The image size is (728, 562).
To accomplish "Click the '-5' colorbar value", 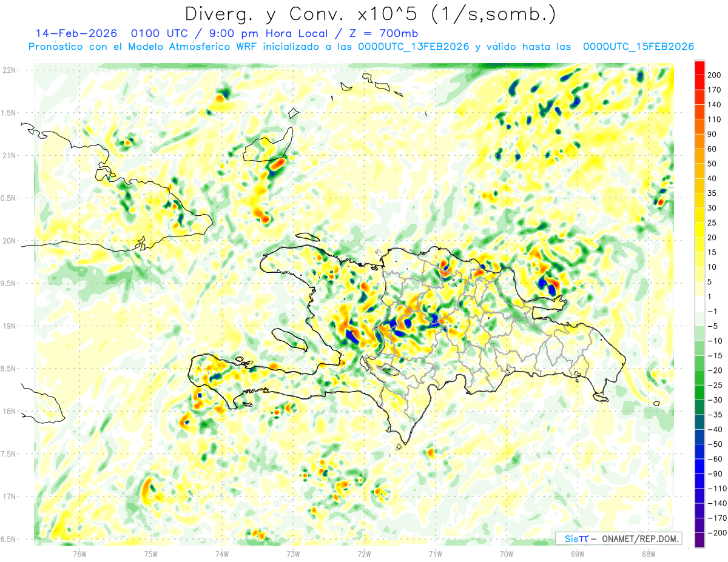I will pos(713,326).
